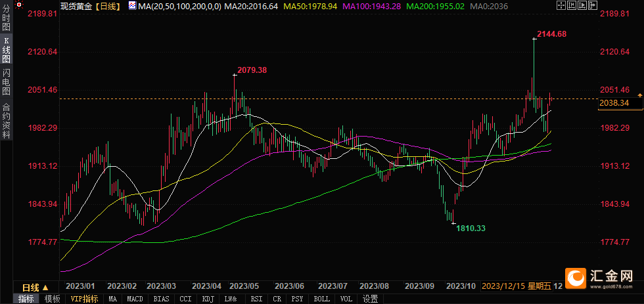Image resolution: width=644 pixels, height=304 pixels.
Task: Click the 2023/04 timeline label
Action: pyautogui.click(x=206, y=286)
